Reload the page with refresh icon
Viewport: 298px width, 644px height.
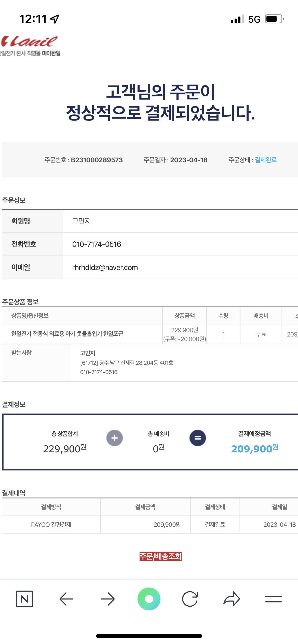point(190,599)
